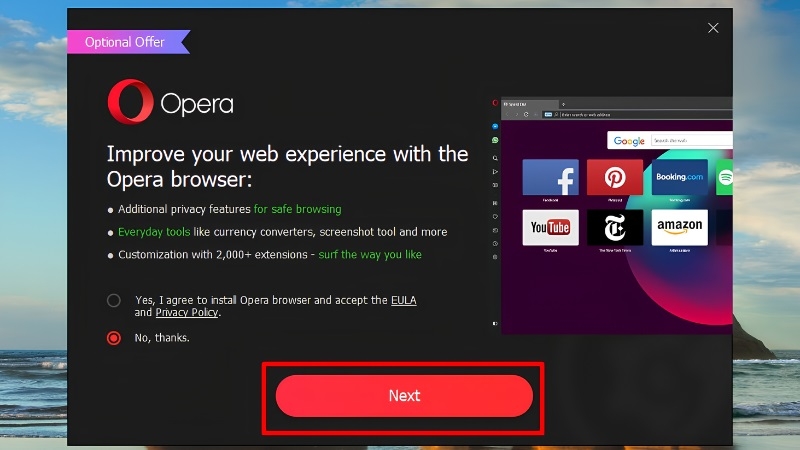Viewport: 800px width, 450px height.
Task: Click the Amazon tile in browser preview
Action: (680, 228)
